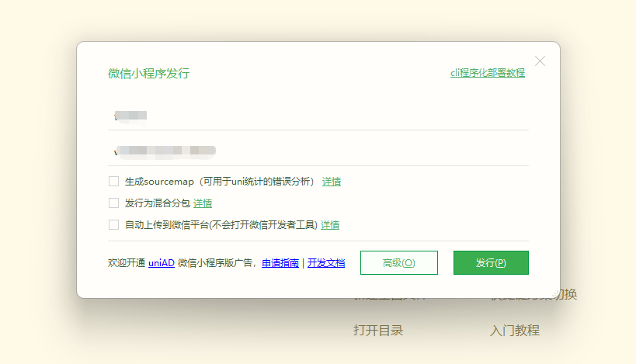Enable the 生成sourcemap checkbox

click(113, 181)
